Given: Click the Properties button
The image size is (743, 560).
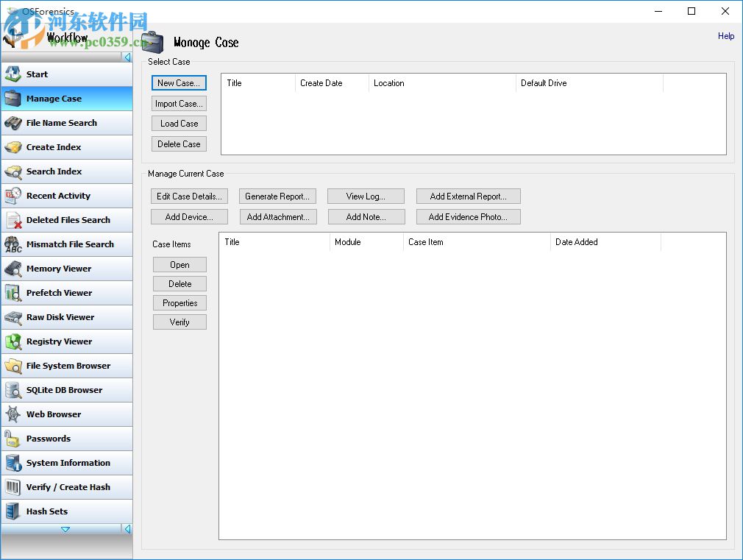Looking at the screenshot, I should click(x=179, y=303).
